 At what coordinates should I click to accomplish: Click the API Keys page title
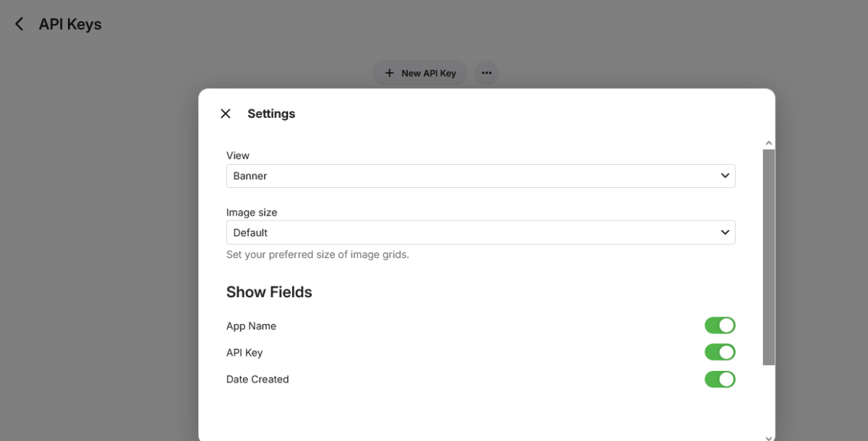[70, 25]
